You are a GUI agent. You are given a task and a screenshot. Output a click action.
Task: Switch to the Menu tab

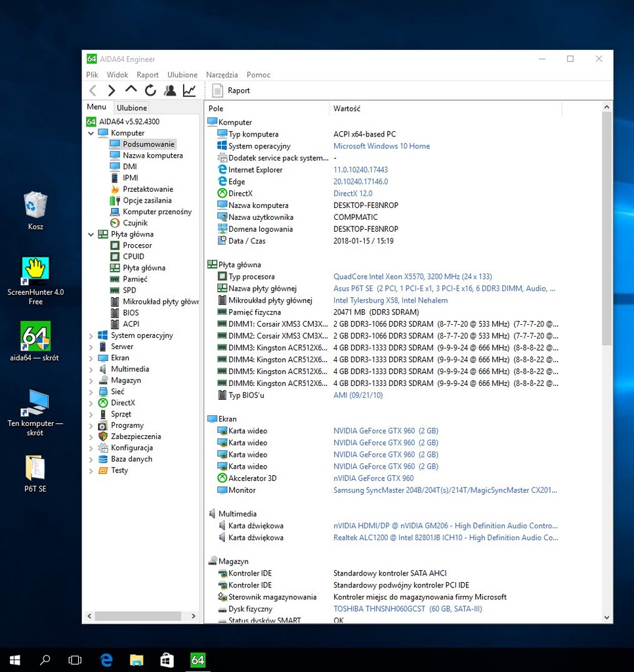tap(96, 107)
